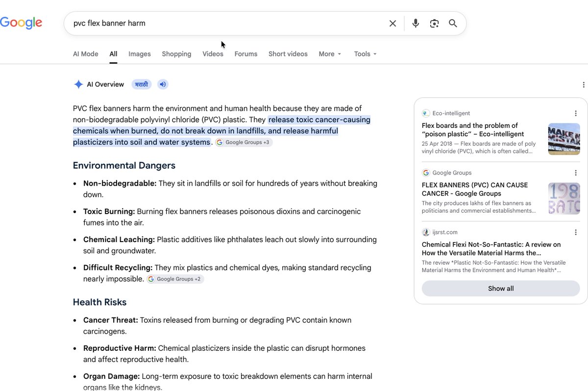Image resolution: width=588 pixels, height=391 pixels.
Task: Click the AI Overview sparkle icon
Action: click(78, 84)
